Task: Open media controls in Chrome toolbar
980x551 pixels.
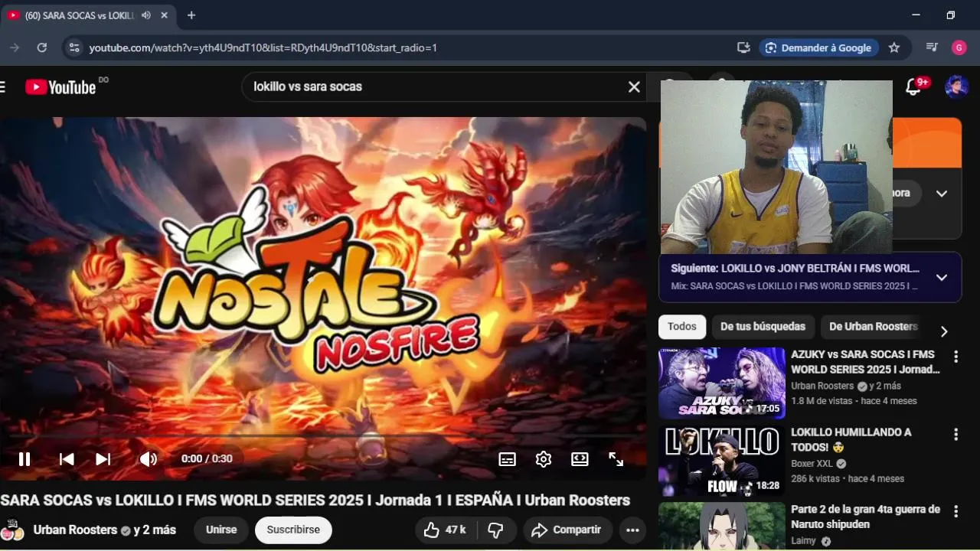Action: tap(932, 47)
